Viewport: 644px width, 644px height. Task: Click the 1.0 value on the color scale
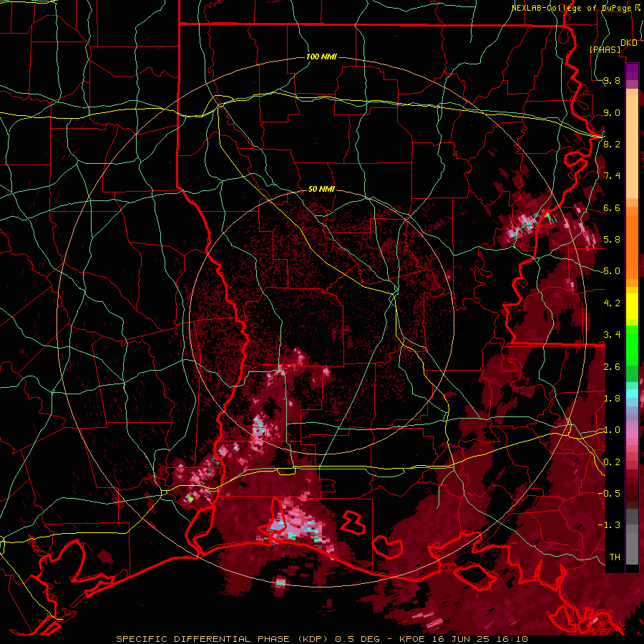612,430
